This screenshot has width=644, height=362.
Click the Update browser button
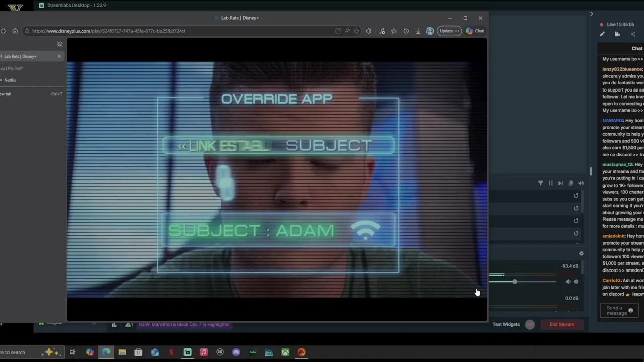click(x=449, y=31)
